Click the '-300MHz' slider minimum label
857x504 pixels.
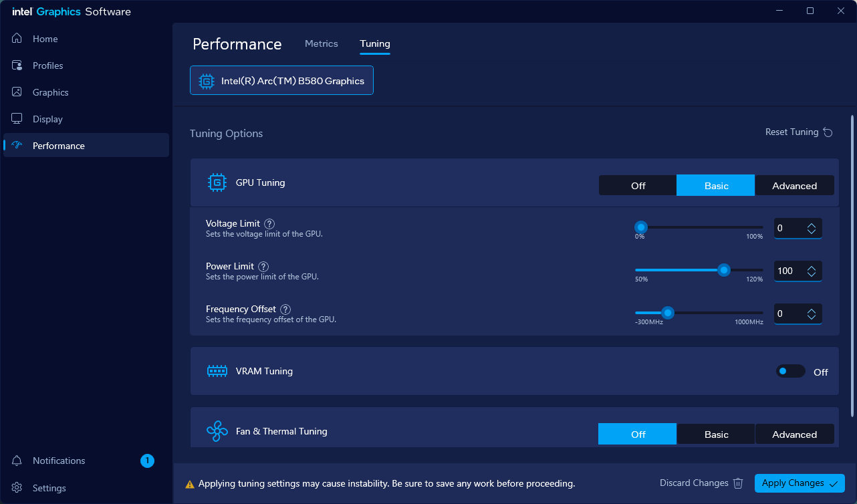[x=648, y=322]
